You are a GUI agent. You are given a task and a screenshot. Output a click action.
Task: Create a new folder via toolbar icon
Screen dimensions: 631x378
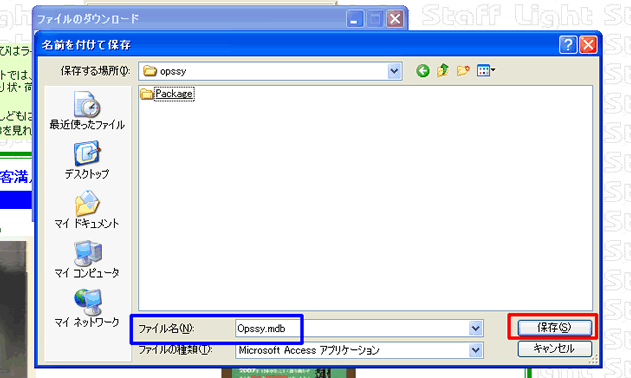tap(463, 71)
